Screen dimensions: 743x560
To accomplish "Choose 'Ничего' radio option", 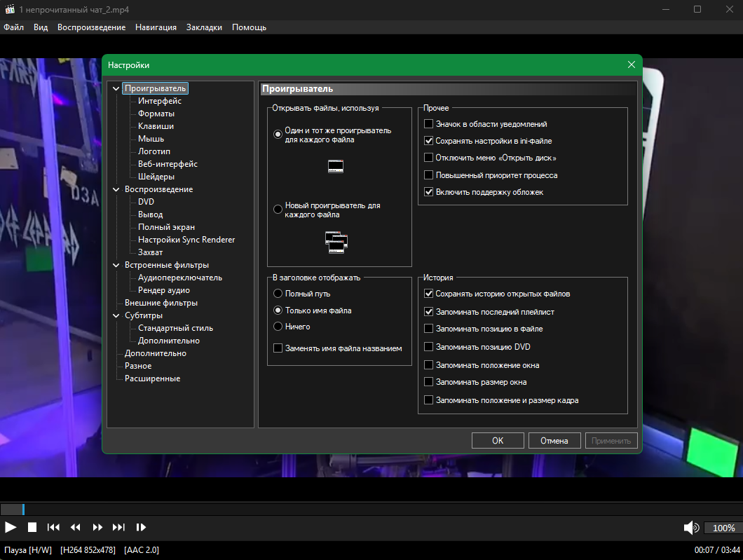I will pos(278,327).
